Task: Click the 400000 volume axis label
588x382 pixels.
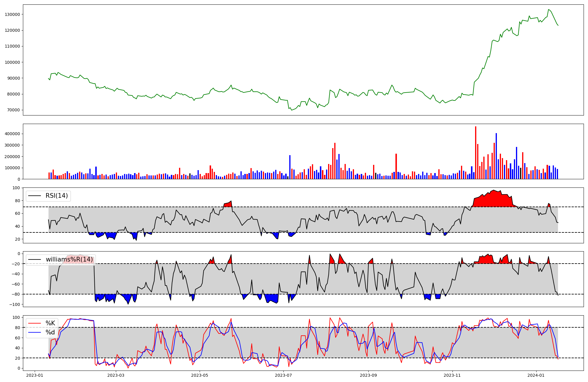Action: (x=12, y=134)
